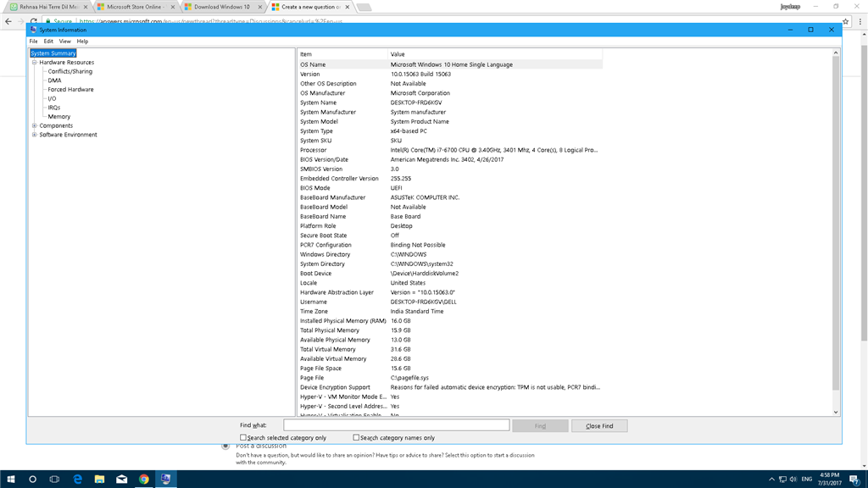Enable Search selected category only
The height and width of the screenshot is (488, 868).
tap(243, 438)
